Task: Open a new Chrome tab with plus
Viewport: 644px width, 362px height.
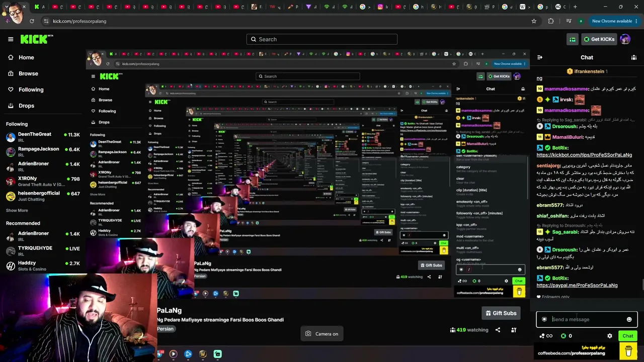Action: click(x=575, y=7)
